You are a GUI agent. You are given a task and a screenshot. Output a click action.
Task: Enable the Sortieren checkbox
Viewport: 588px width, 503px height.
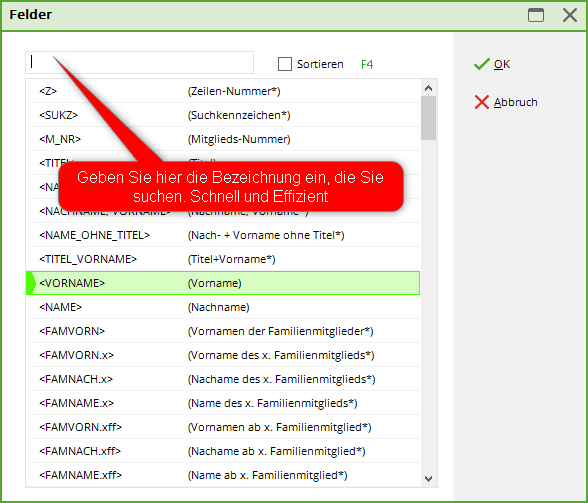[x=285, y=64]
